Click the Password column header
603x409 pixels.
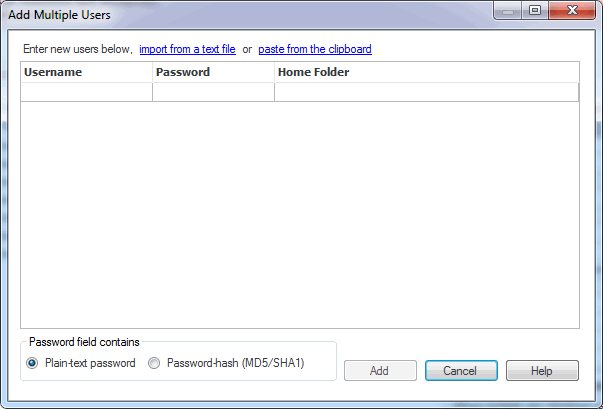point(213,72)
